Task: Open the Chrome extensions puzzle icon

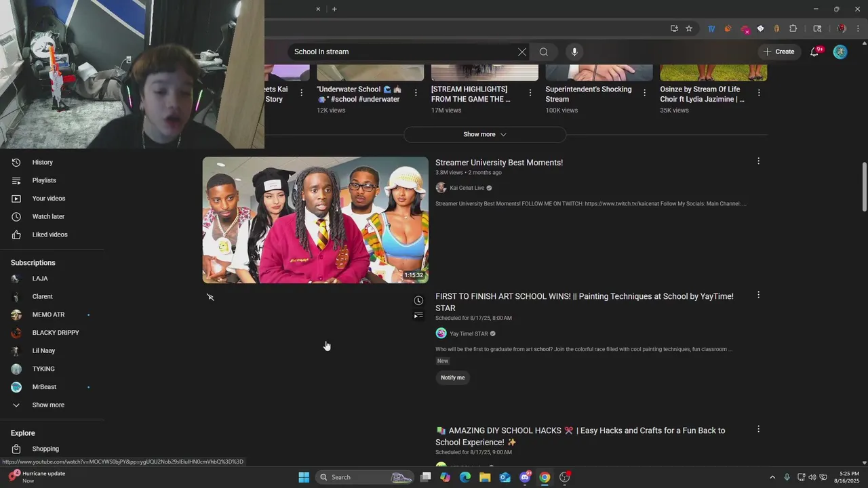Action: (x=793, y=28)
